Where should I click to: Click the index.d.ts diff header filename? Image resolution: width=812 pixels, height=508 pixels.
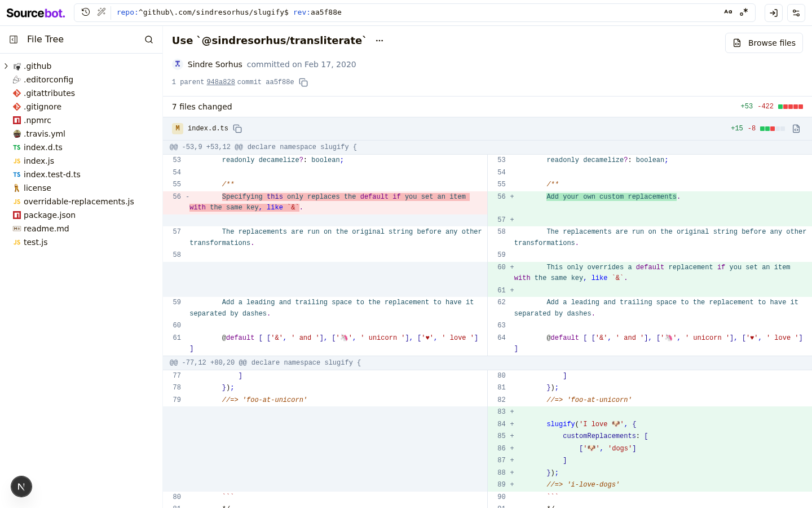click(208, 129)
